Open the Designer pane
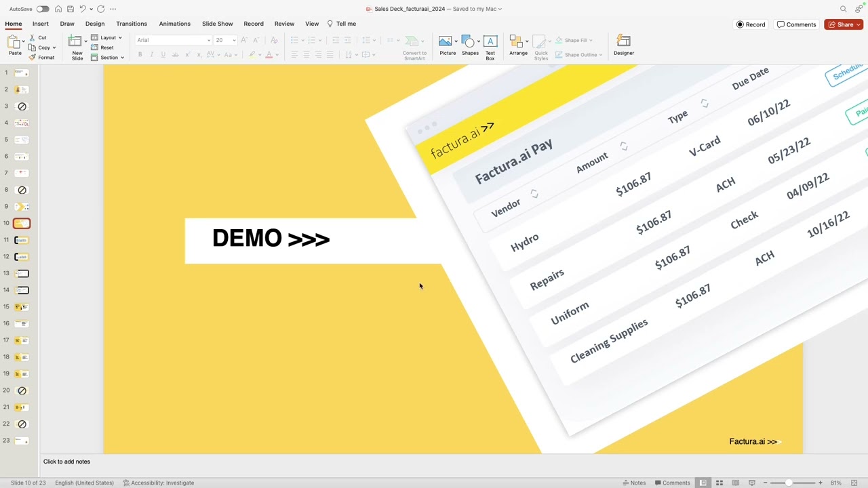The width and height of the screenshot is (868, 488). pyautogui.click(x=624, y=46)
